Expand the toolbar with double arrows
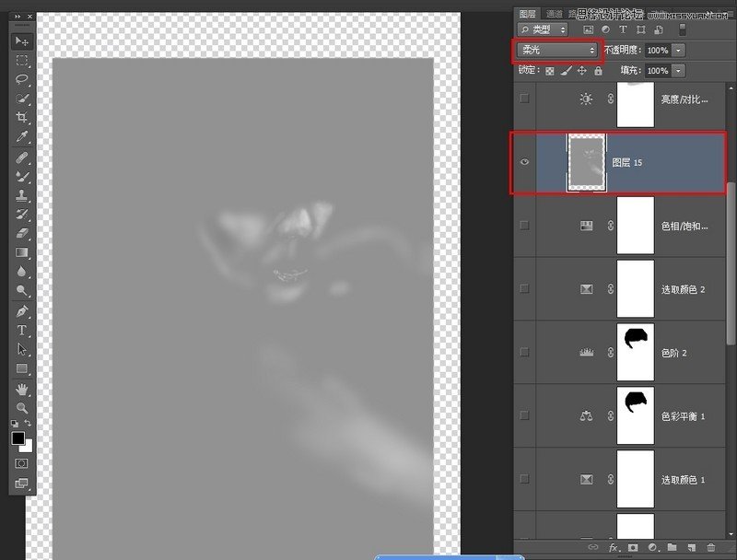The height and width of the screenshot is (560, 737). [18, 17]
